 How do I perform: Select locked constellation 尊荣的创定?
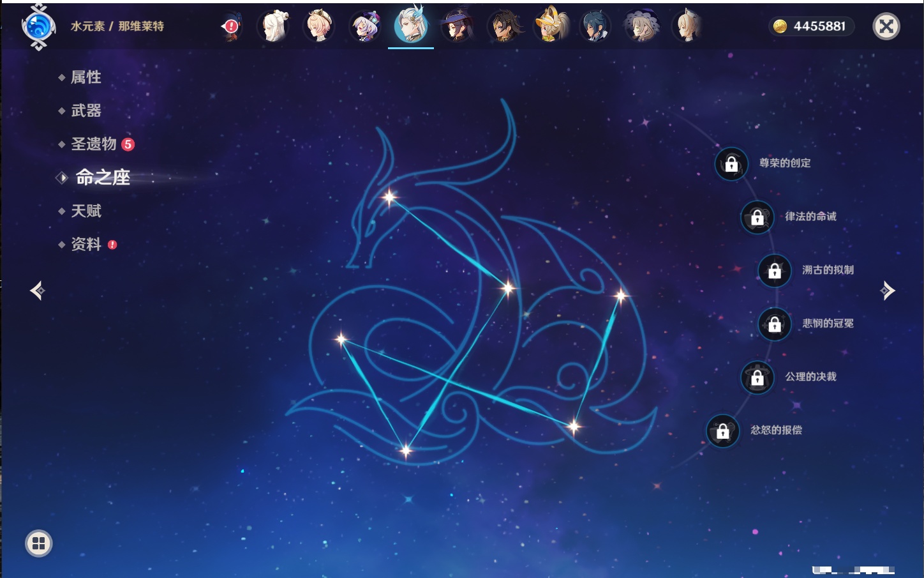click(x=731, y=164)
